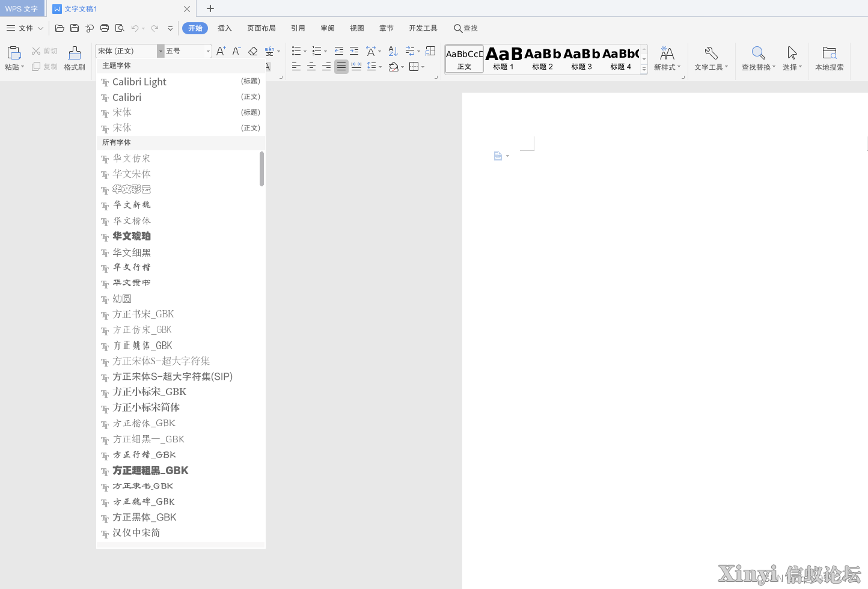Select the 华文琥珀 font
Screen dimensions: 868x589
click(x=178, y=236)
